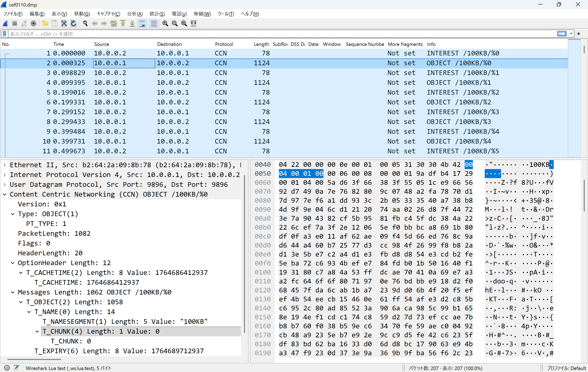Add a filter button with plus sign

coord(579,34)
